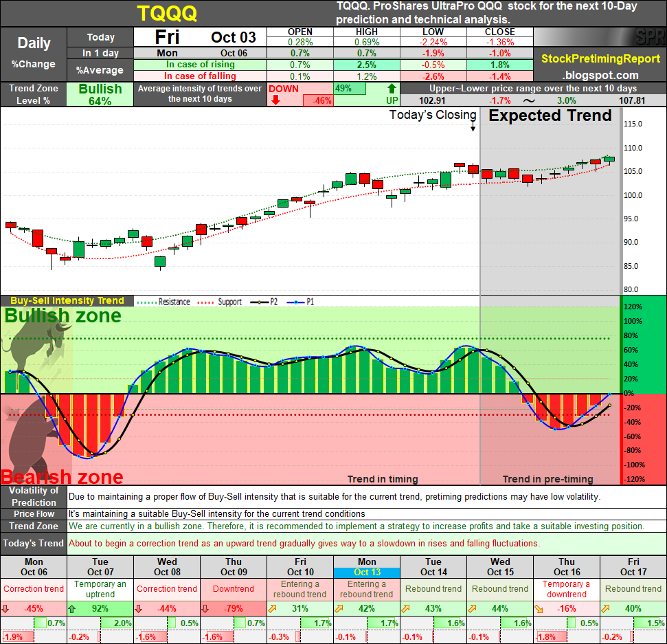Click the red down arrow beside -45%
This screenshot has height=644, width=667.
(5, 609)
